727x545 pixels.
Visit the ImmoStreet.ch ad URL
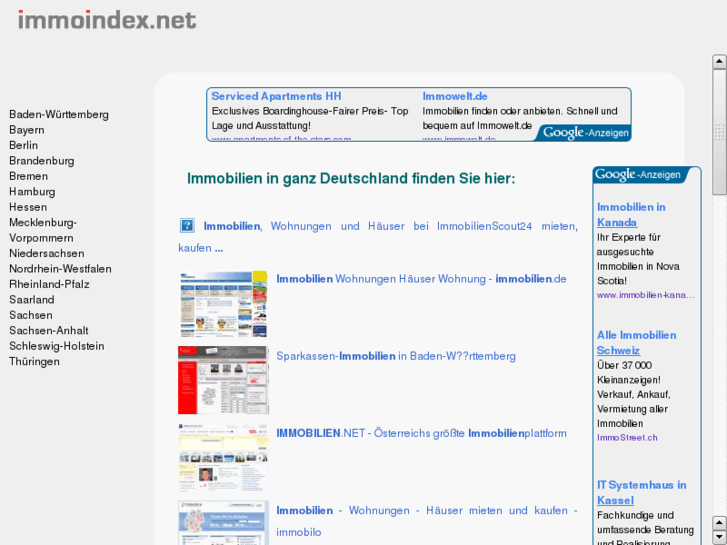point(627,437)
